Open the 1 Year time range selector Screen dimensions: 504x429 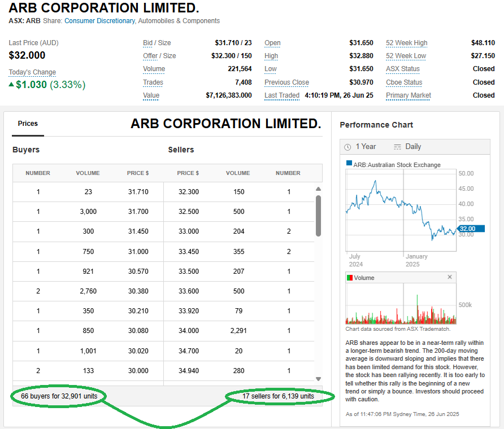point(360,147)
